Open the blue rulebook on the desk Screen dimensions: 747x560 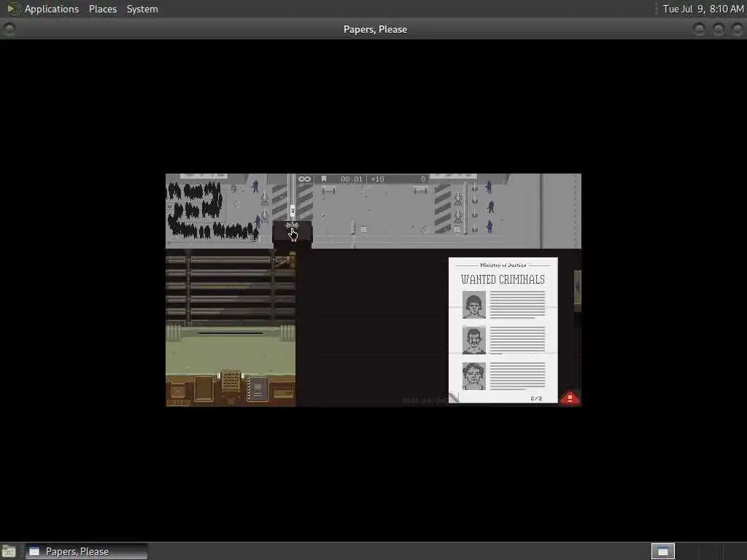[x=258, y=389]
